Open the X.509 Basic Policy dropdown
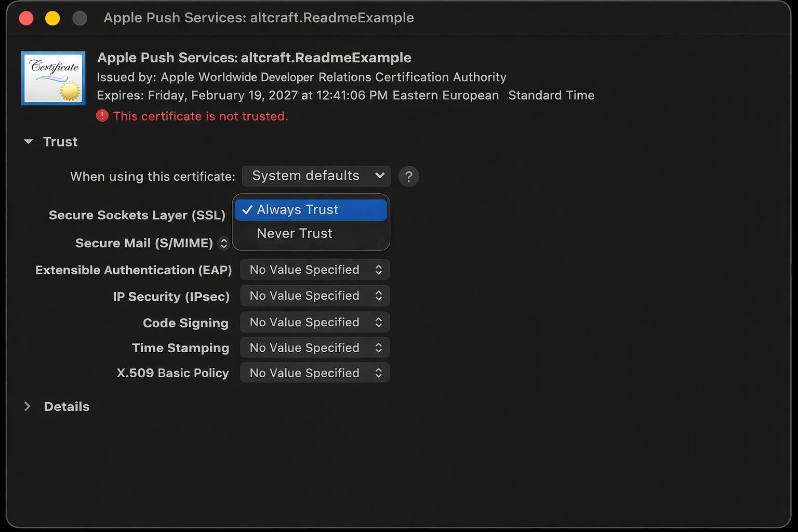This screenshot has height=532, width=798. tap(315, 373)
